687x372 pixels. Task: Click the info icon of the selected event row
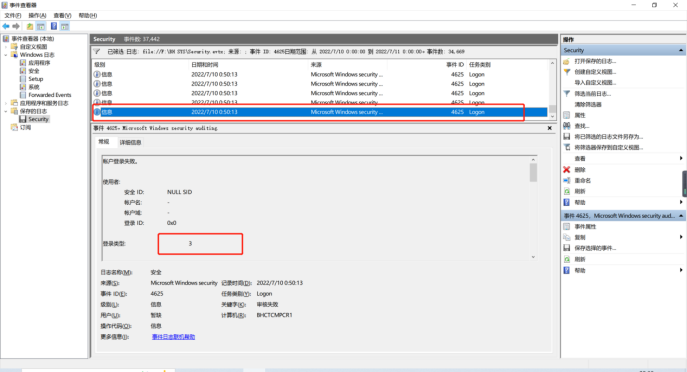pyautogui.click(x=97, y=112)
